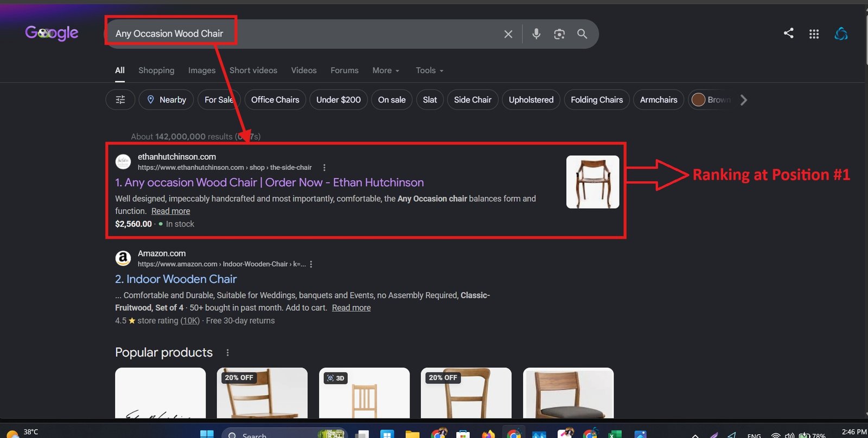The height and width of the screenshot is (438, 868).
Task: Clear the search box text
Action: [x=508, y=34]
